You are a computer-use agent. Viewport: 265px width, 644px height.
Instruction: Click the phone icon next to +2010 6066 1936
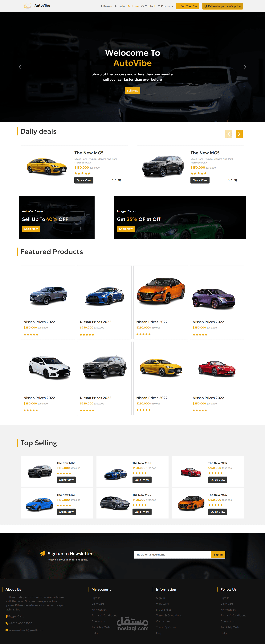click(7, 623)
